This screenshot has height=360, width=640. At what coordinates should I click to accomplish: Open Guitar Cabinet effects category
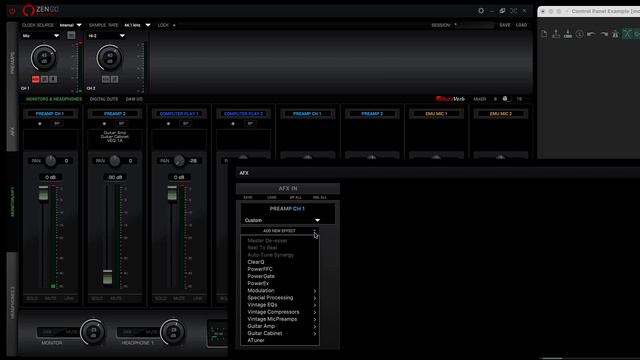point(282,333)
